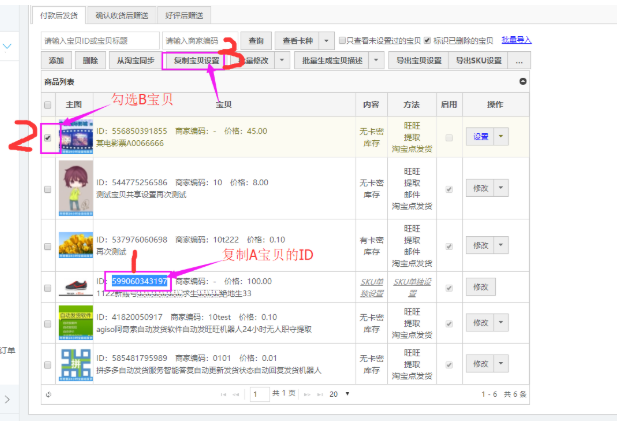Tick the checkbox for product 556850391855

[x=47, y=137]
